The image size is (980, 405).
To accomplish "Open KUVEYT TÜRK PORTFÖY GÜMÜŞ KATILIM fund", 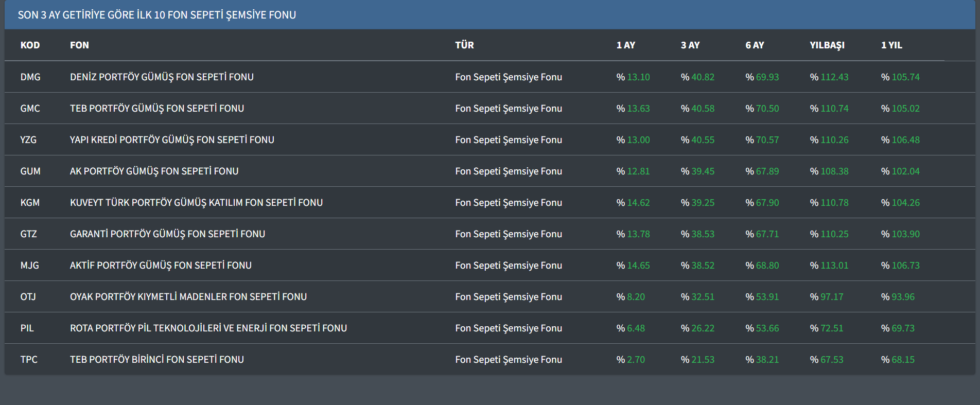I will [x=196, y=203].
